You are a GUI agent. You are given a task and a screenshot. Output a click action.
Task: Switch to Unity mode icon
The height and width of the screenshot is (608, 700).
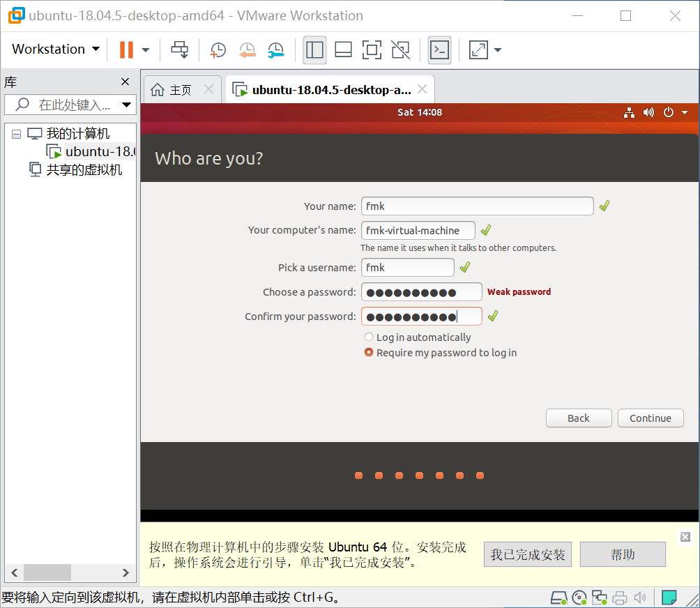[400, 50]
